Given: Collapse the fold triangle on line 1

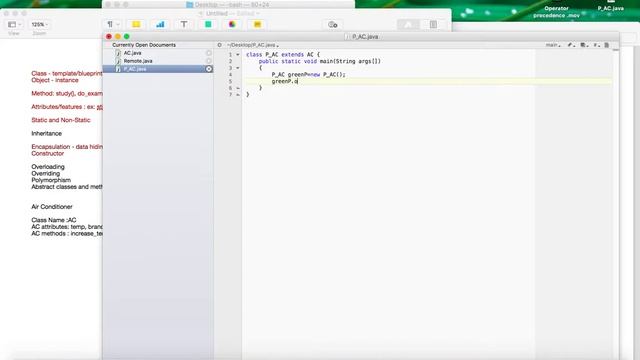Looking at the screenshot, I should (238, 55).
